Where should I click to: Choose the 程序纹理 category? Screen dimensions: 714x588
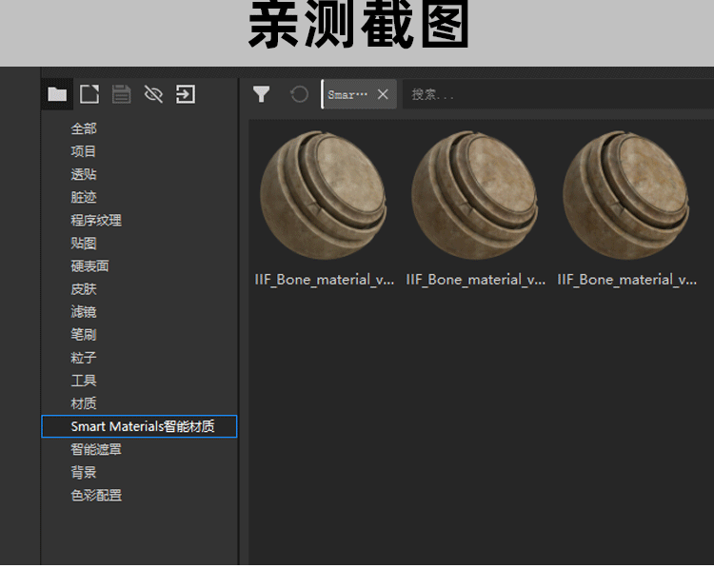pyautogui.click(x=96, y=220)
